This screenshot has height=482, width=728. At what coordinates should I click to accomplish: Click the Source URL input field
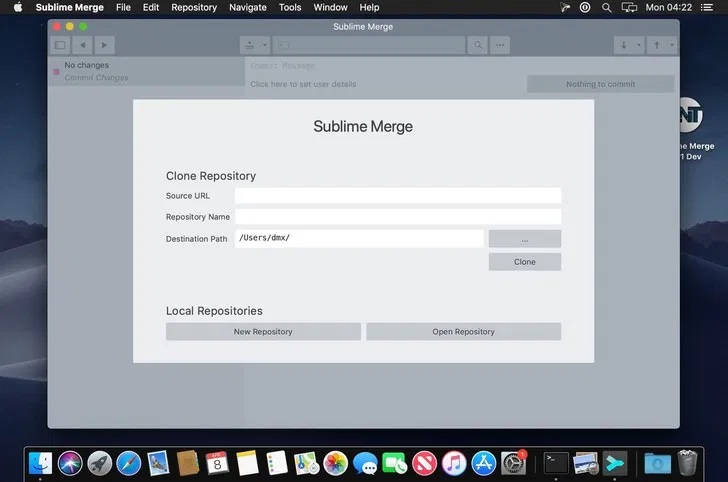click(397, 196)
